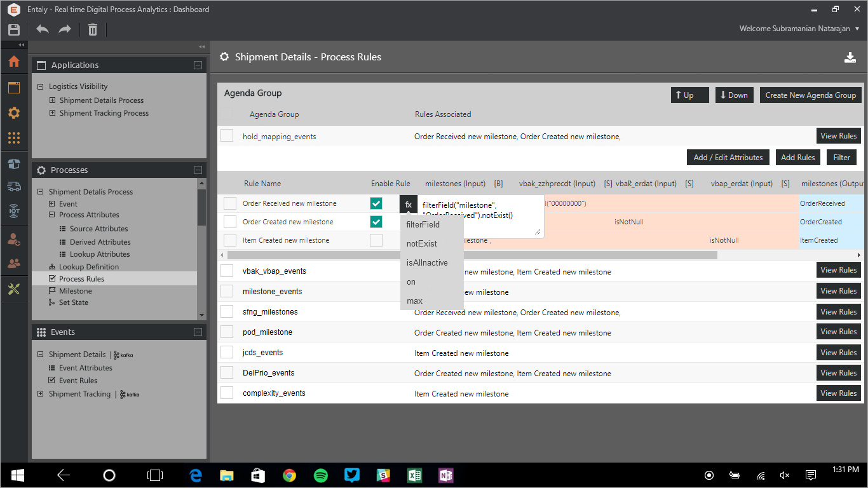Open Lookup Definition in the Processes tree
This screenshot has height=488, width=868.
[89, 267]
